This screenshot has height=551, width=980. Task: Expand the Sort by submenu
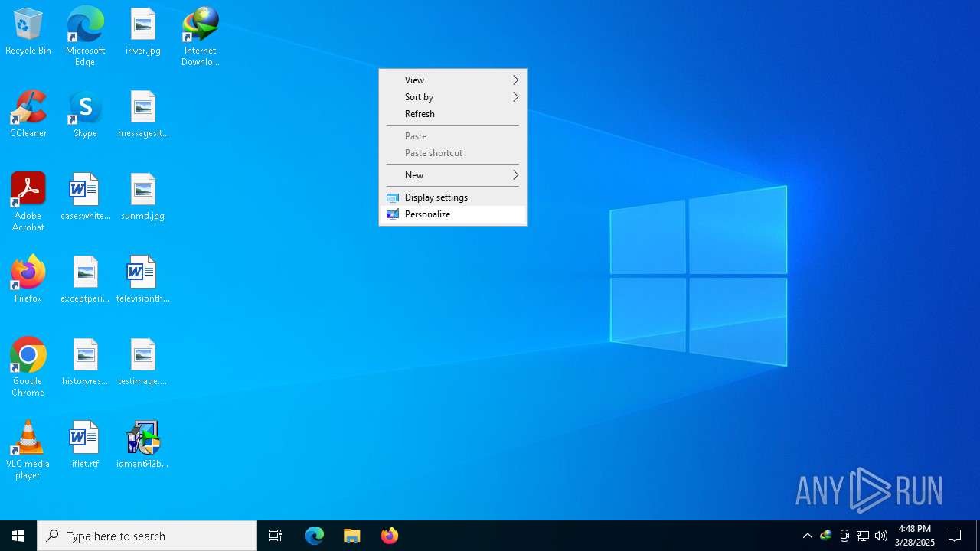coord(452,96)
